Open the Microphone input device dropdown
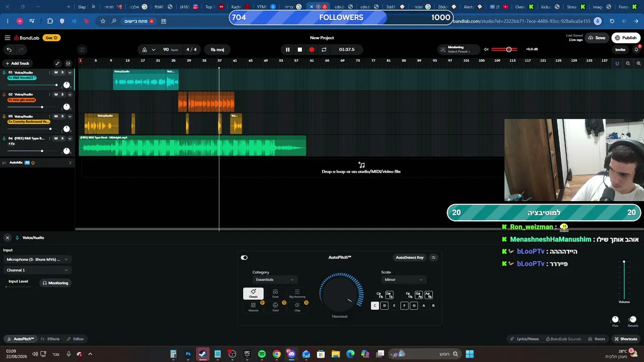Screen dimensions: 644x362 [x=37, y=259]
